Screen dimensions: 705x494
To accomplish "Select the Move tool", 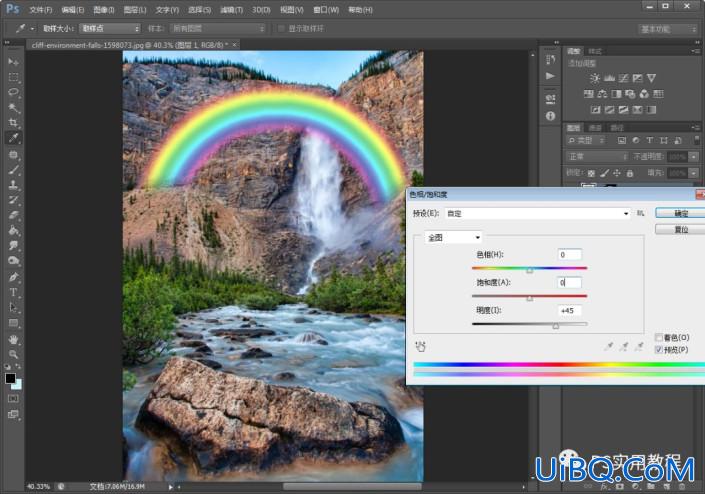I will [x=13, y=62].
